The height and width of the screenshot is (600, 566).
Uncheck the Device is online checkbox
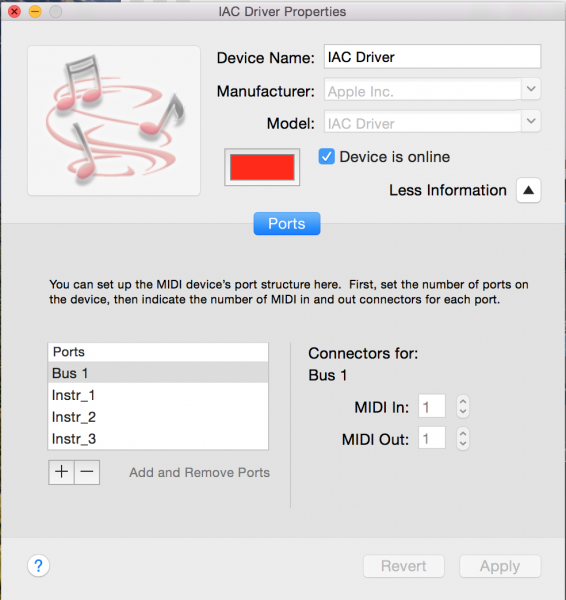tap(326, 157)
